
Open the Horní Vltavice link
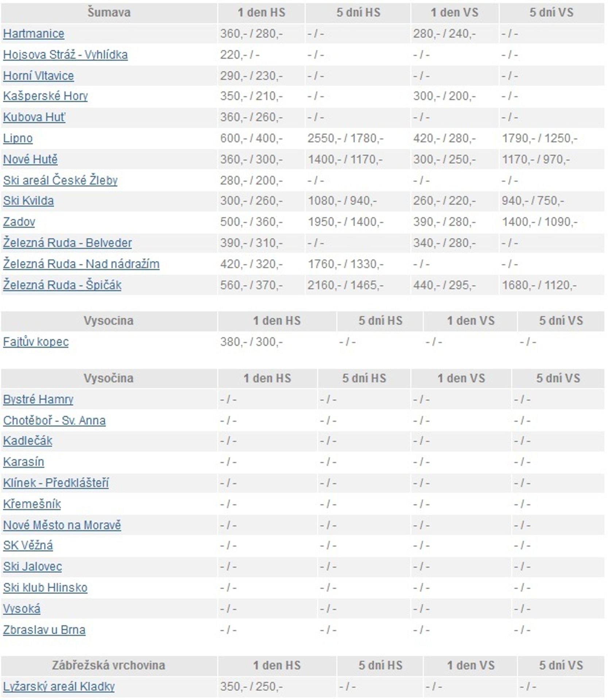pos(38,76)
